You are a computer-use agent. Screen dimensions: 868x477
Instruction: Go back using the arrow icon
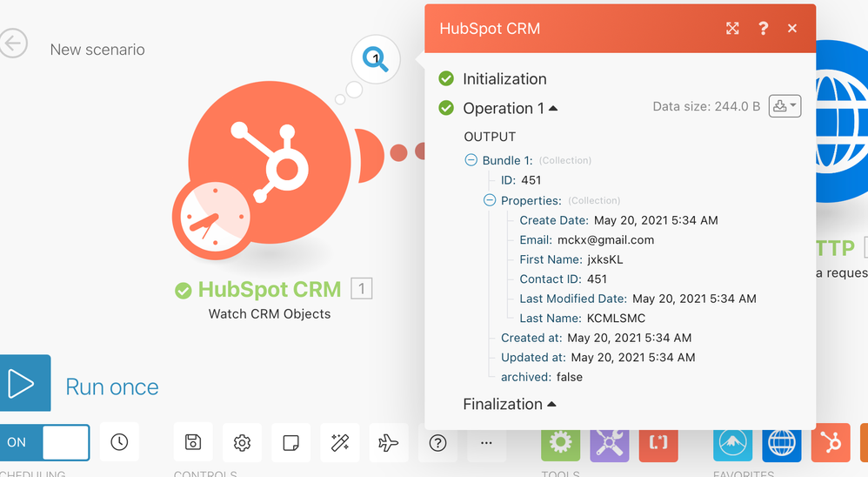click(x=13, y=44)
